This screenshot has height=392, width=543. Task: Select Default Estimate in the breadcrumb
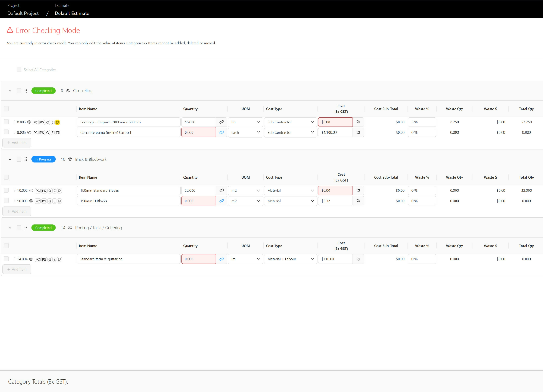[x=72, y=13]
